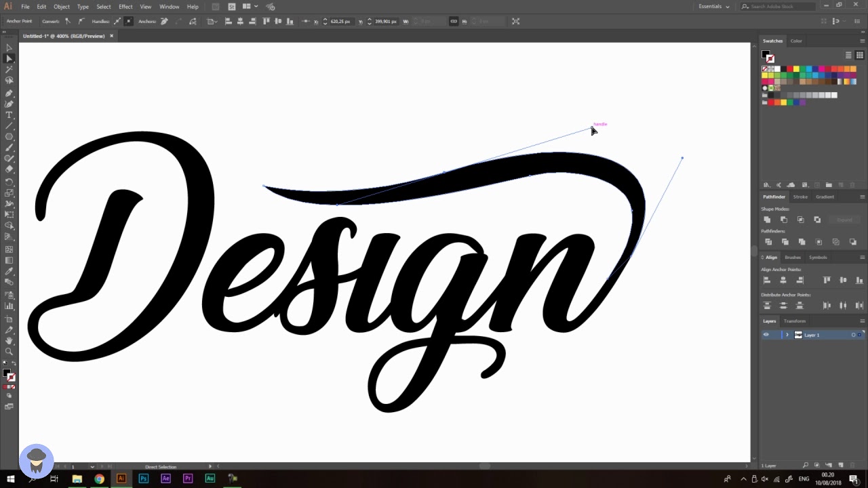Screen dimensions: 868x488
Task: Open Pathfinder panel options menu
Action: (x=862, y=197)
